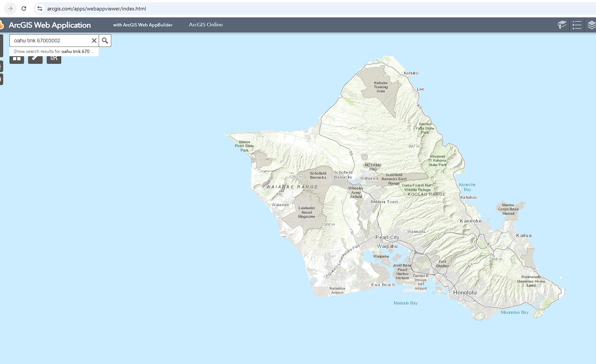Click the Honolulu label on the map
Image resolution: width=596 pixels, height=364 pixels.
[x=465, y=293]
